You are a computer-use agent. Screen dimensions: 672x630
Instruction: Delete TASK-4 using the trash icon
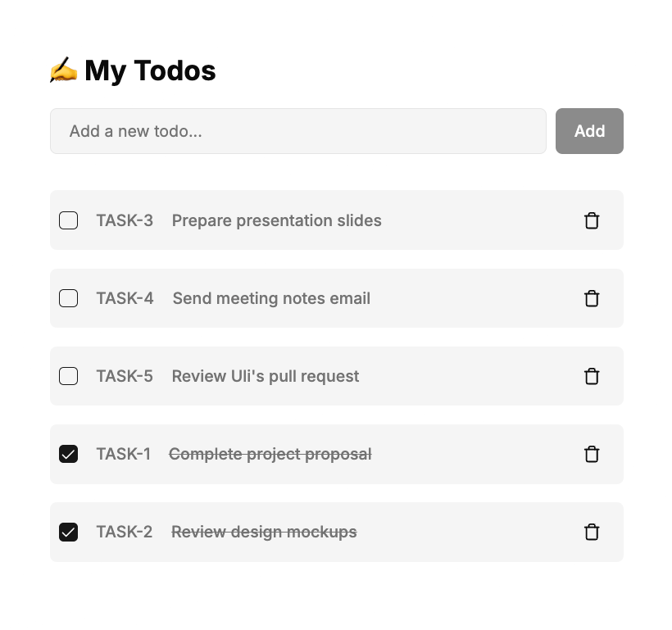click(592, 298)
